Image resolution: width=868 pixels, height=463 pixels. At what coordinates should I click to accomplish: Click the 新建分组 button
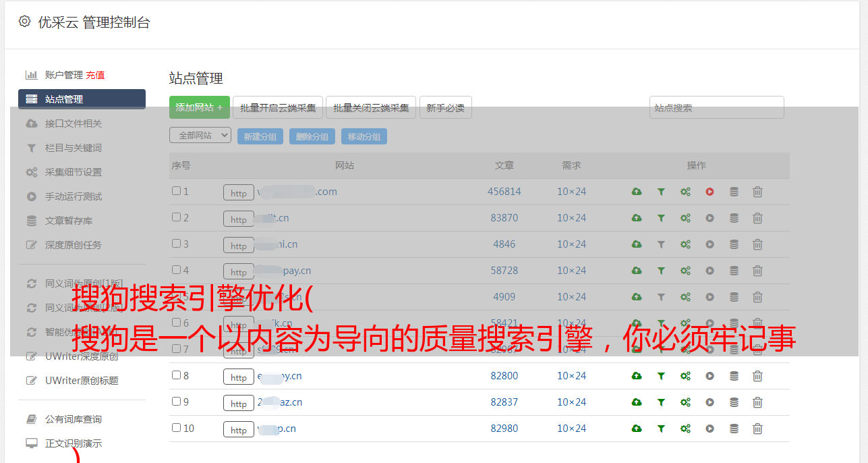tap(260, 136)
